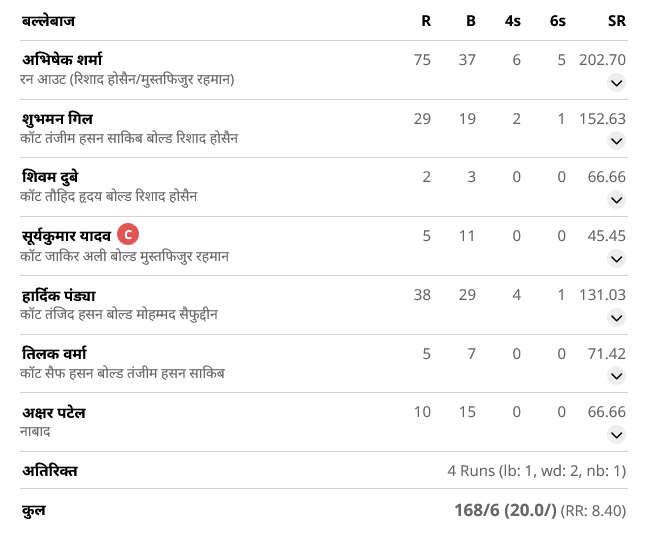Viewport: 648px width, 544px height.
Task: Click the SR column header
Action: point(617,21)
